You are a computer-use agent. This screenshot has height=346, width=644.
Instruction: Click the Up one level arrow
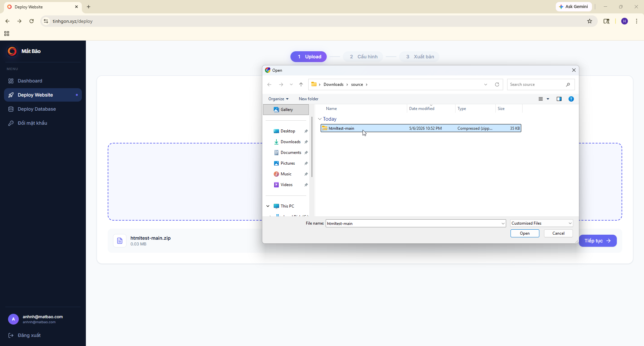(x=301, y=84)
